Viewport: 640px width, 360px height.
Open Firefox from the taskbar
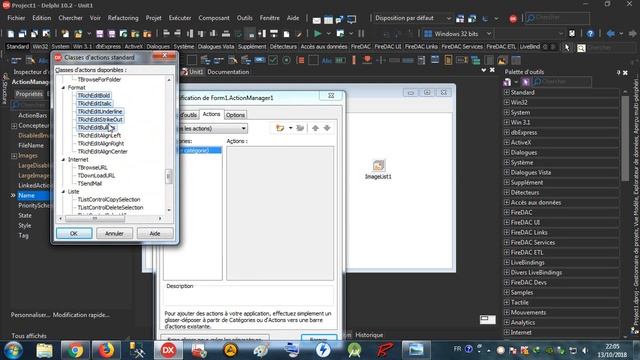[106, 350]
